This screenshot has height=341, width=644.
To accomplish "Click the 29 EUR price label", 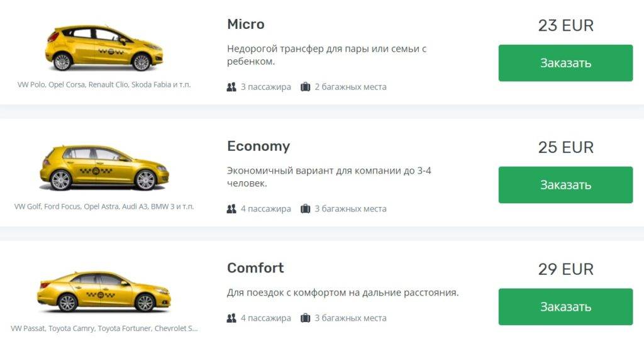I will pyautogui.click(x=565, y=269).
